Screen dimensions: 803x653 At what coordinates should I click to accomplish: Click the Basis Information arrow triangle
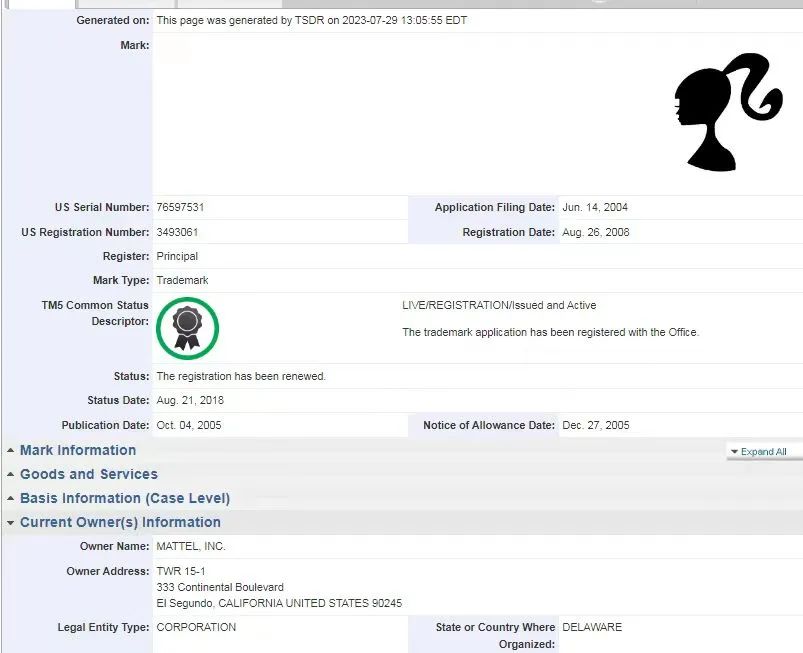point(10,498)
